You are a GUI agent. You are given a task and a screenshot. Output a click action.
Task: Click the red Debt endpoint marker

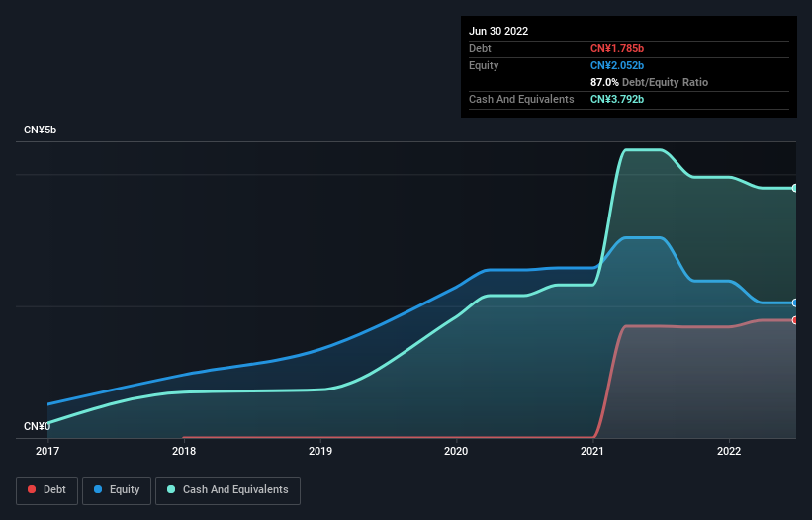pyautogui.click(x=795, y=320)
